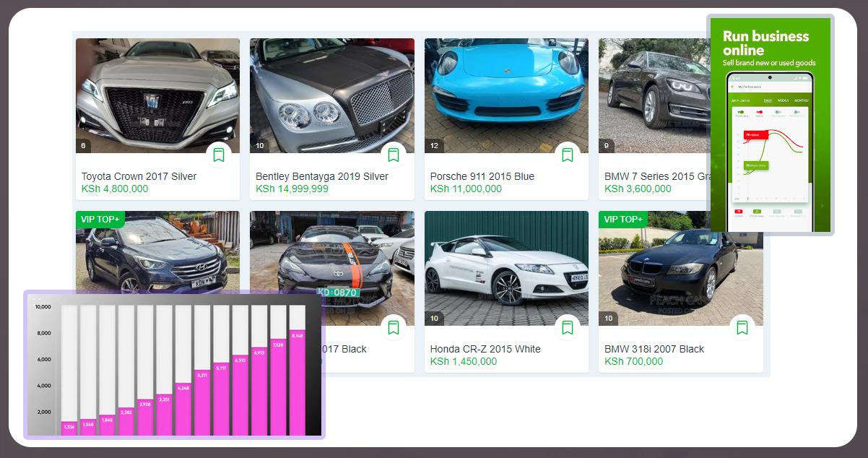Click the chart bar labeled 1,548
Screen dimensions: 868x458
tap(88, 426)
